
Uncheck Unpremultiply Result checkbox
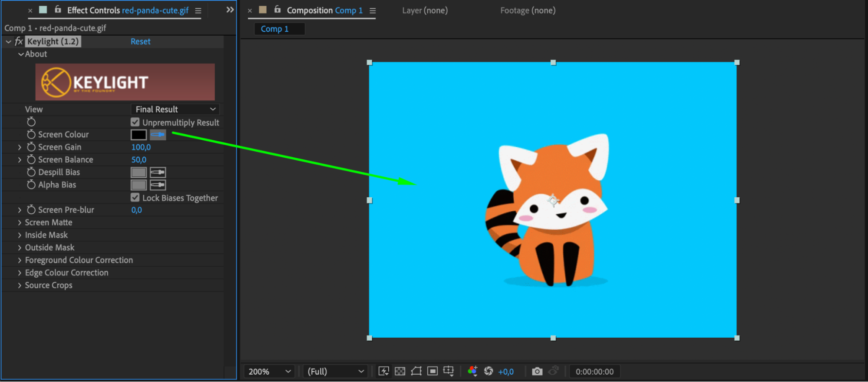click(135, 122)
